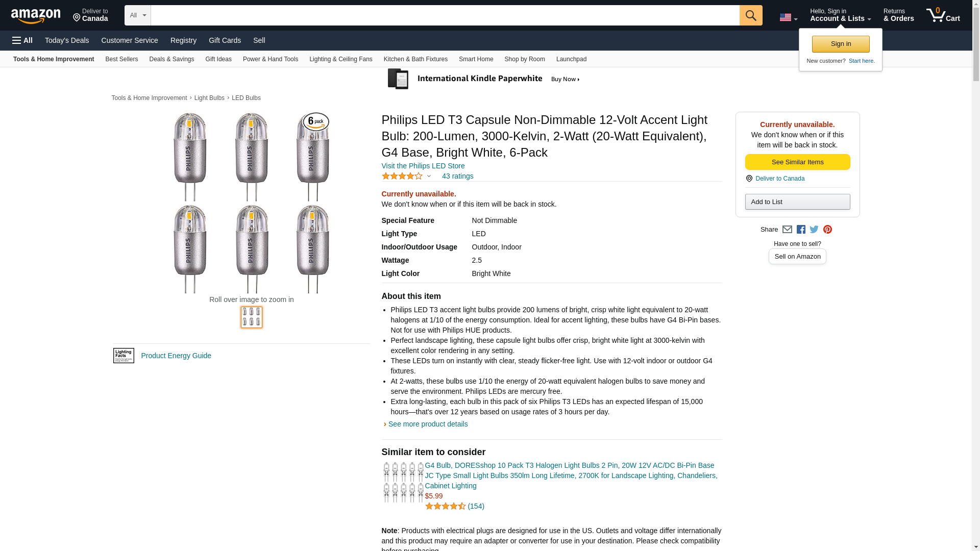
Task: Select the six-bulb product thumbnail
Action: 251,317
